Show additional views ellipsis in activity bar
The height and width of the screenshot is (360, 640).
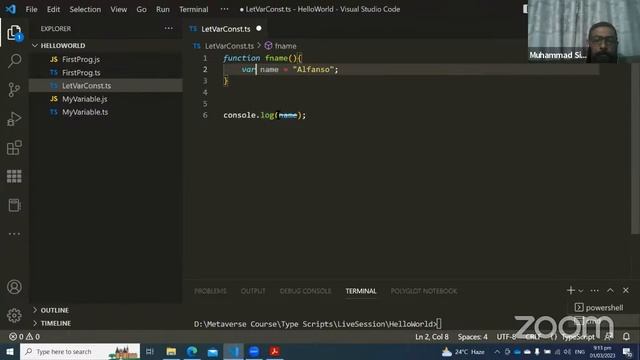point(14,234)
